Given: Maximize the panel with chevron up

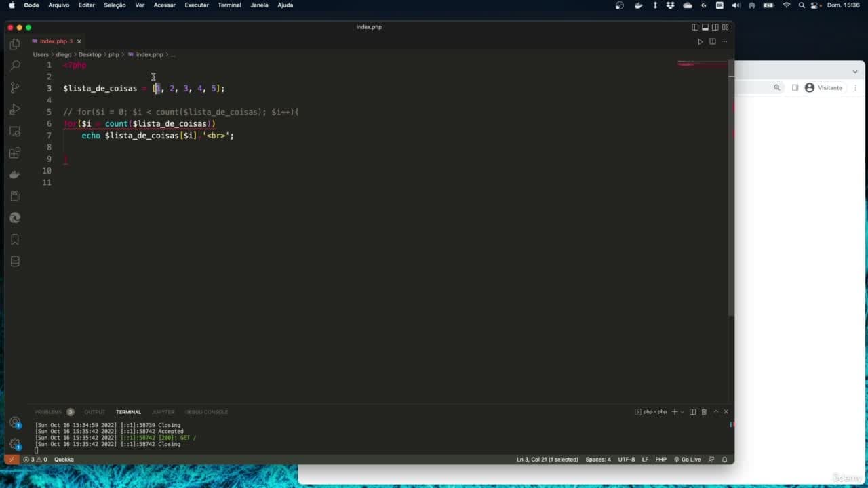Looking at the screenshot, I should point(715,412).
